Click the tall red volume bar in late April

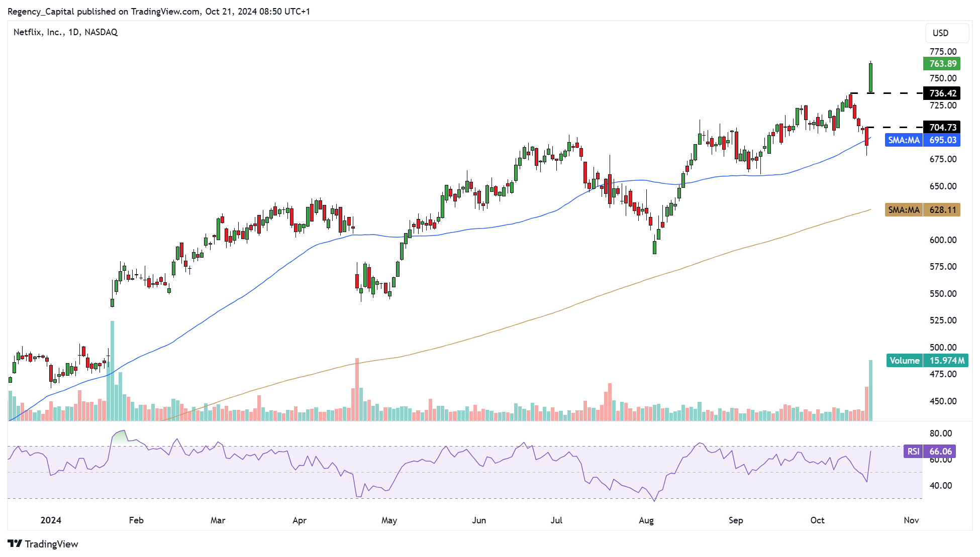click(x=357, y=389)
